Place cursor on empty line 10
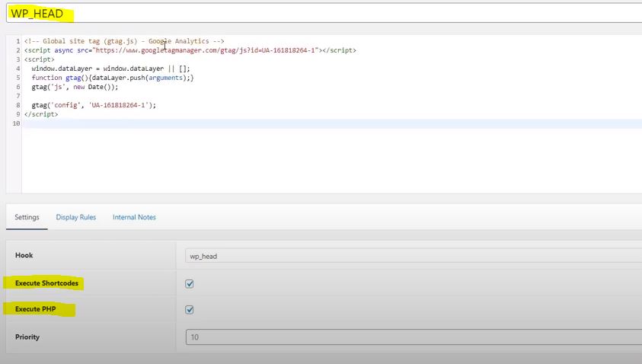 (x=331, y=123)
